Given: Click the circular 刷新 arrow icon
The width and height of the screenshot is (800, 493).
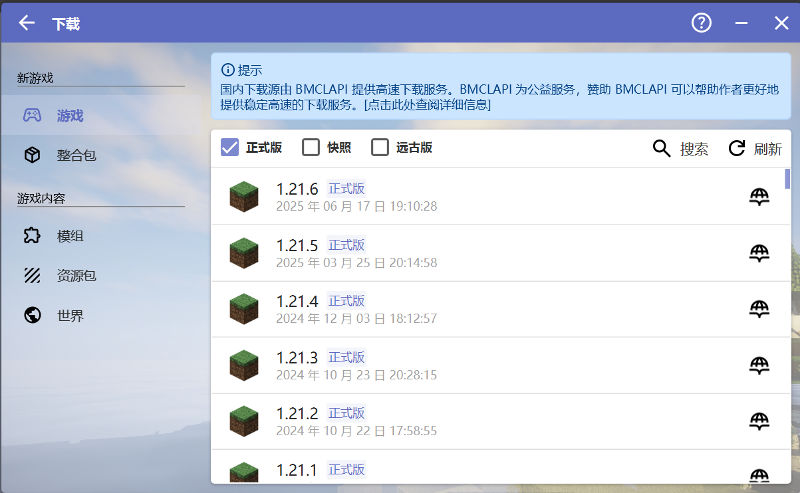Looking at the screenshot, I should click(736, 149).
